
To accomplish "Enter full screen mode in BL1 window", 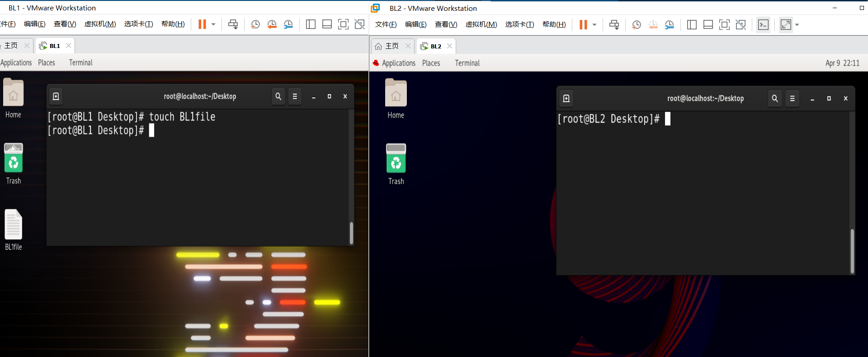I will 343,24.
